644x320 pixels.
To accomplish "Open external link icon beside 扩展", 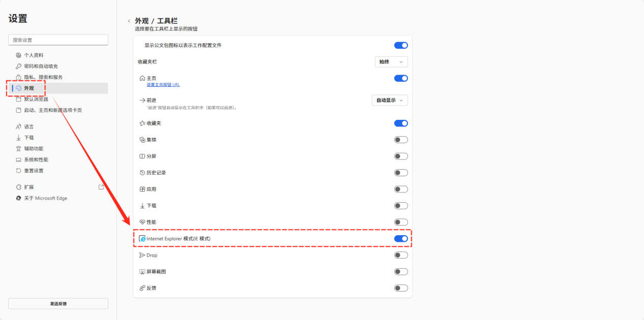I will pos(101,187).
